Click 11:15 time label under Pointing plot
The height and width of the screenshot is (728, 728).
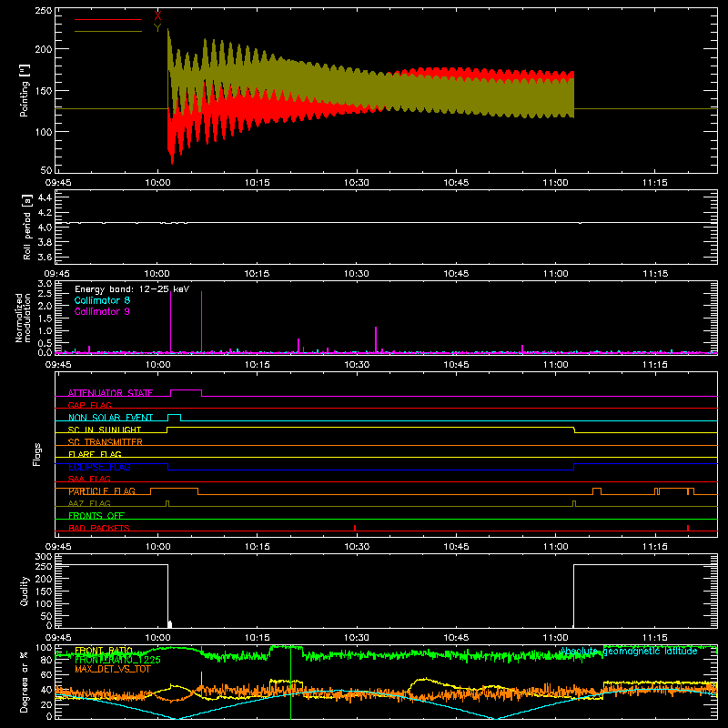(655, 183)
